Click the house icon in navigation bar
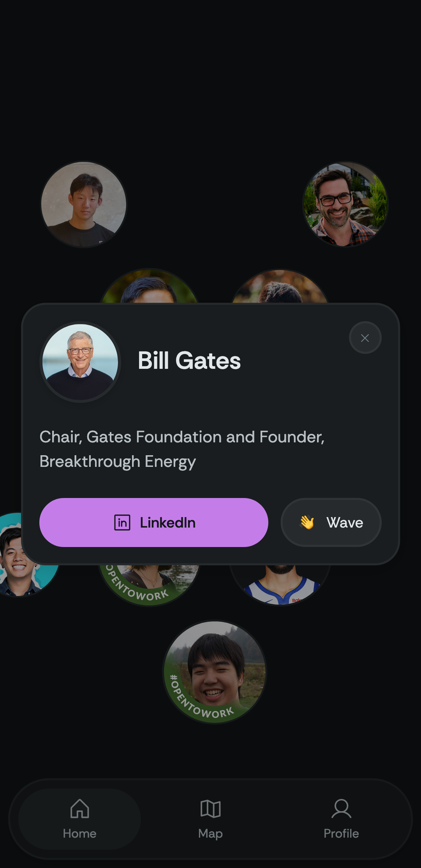This screenshot has width=421, height=868. 79,808
